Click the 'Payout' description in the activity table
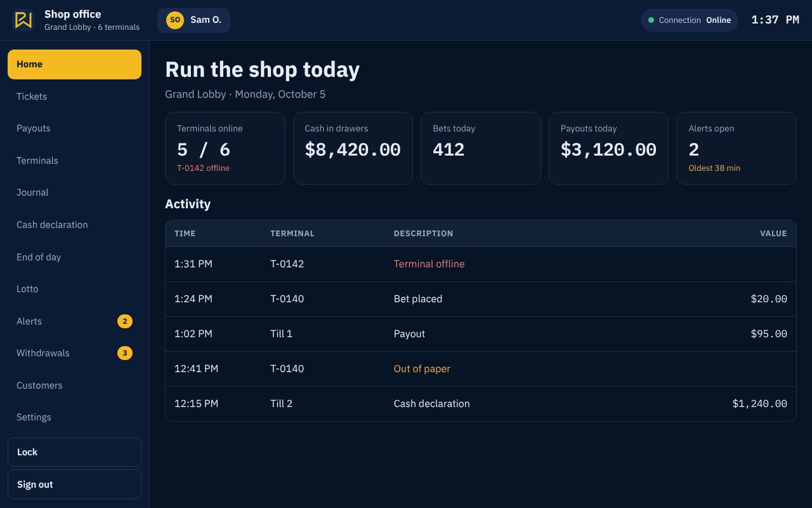Viewport: 812px width, 508px height. point(409,334)
